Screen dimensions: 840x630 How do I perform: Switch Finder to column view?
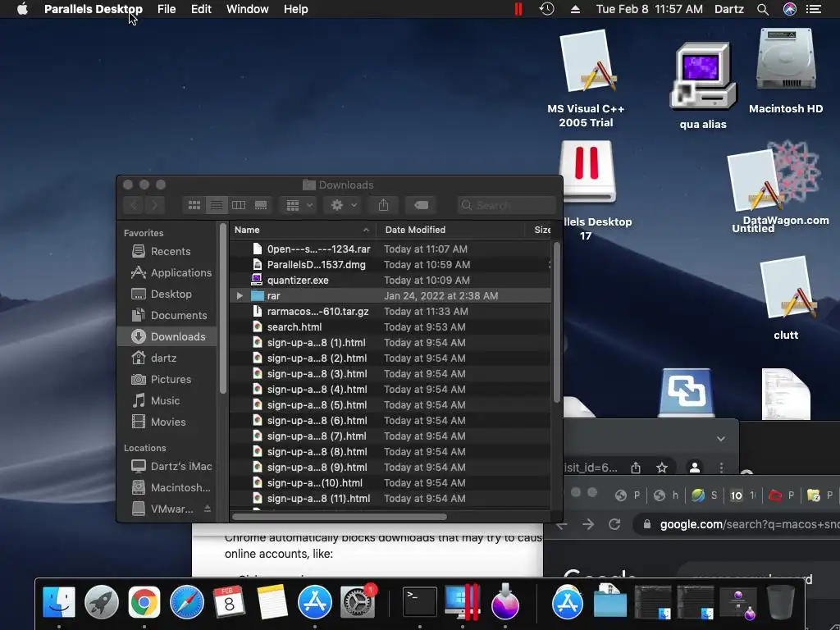click(x=239, y=205)
